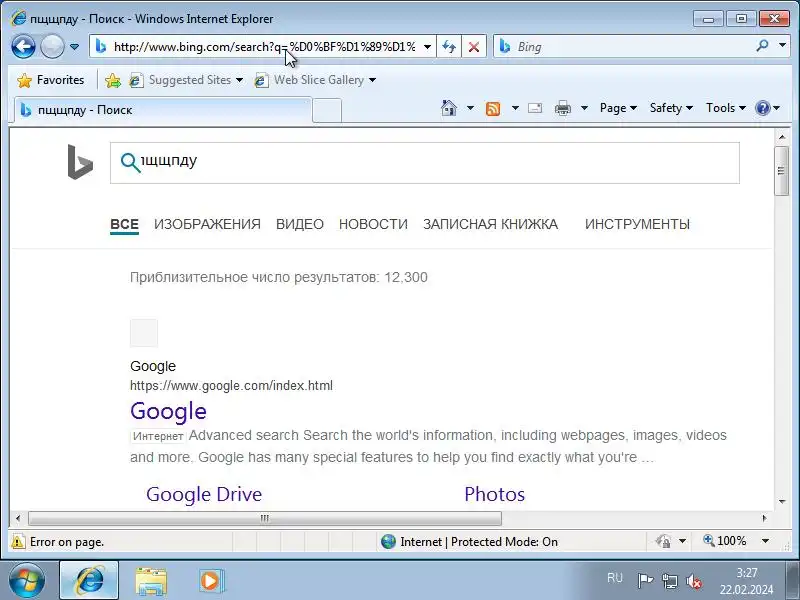Click the https://www.google.com/index.html URL text
Screen dimensions: 800x600
point(231,386)
